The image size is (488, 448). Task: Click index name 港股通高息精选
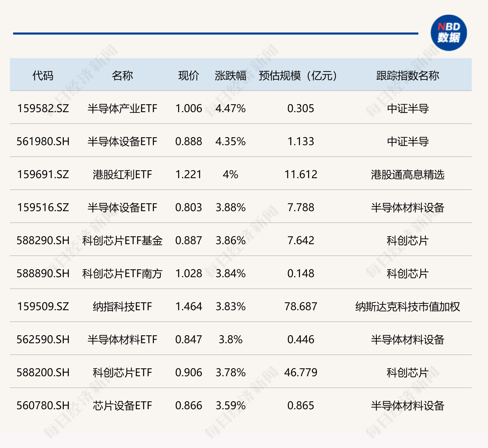click(x=408, y=174)
